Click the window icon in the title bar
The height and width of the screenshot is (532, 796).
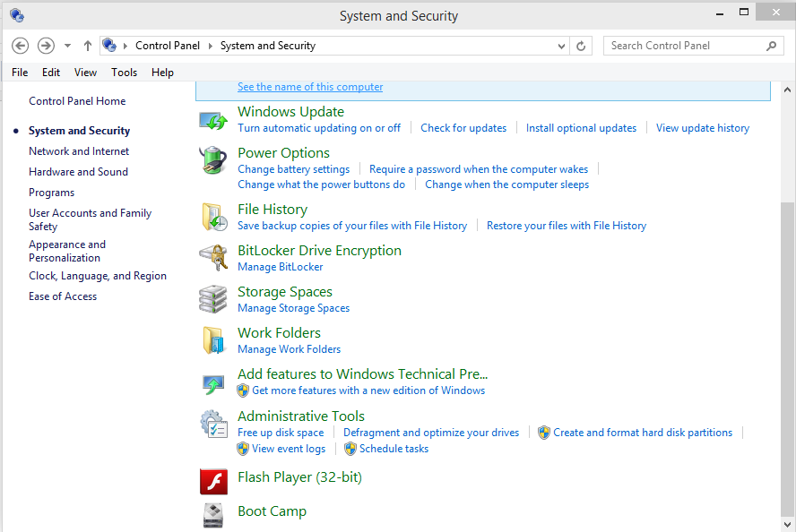click(x=17, y=15)
